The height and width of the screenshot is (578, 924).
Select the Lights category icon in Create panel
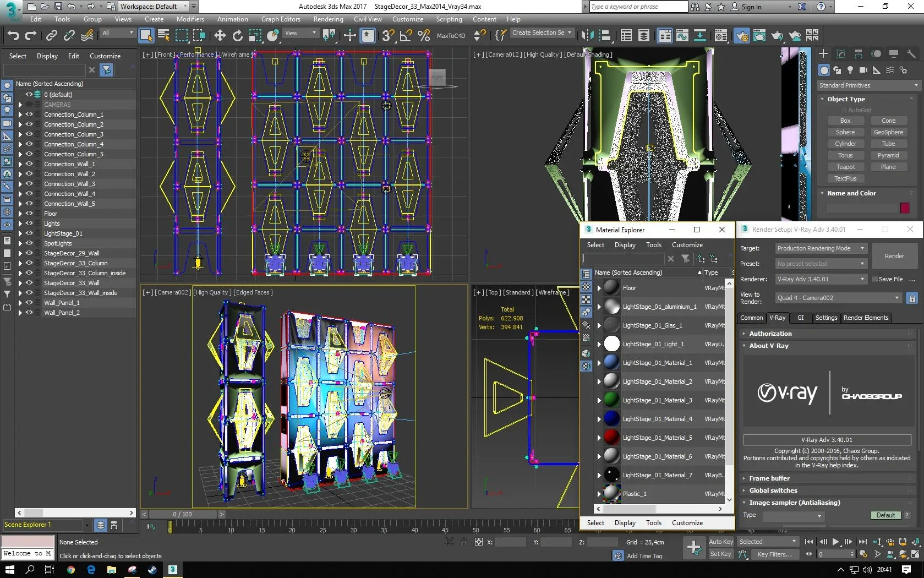coord(850,70)
